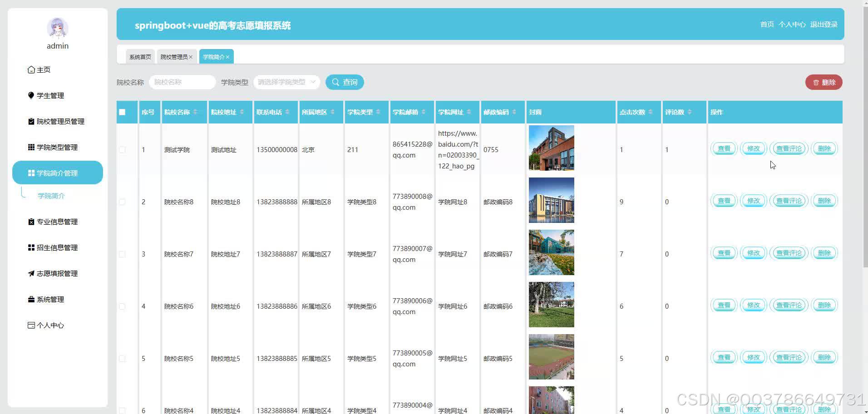
Task: Click 退出登录 to log out
Action: 824,24
